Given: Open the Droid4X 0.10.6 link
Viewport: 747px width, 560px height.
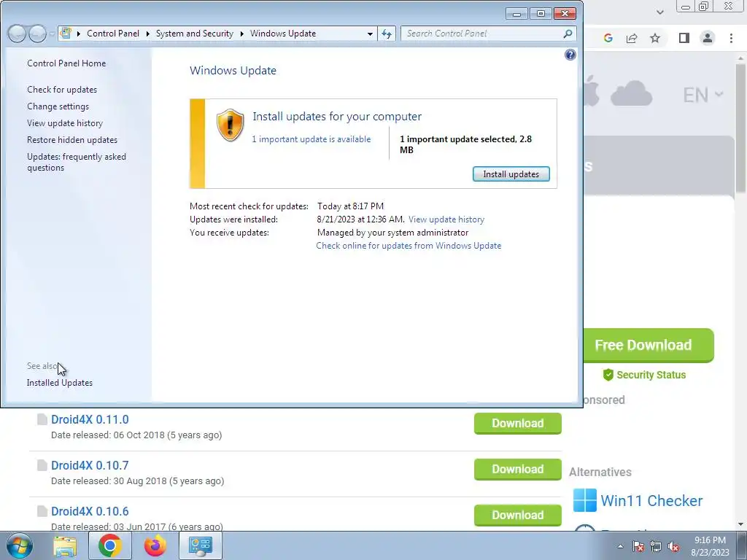Looking at the screenshot, I should 90,511.
